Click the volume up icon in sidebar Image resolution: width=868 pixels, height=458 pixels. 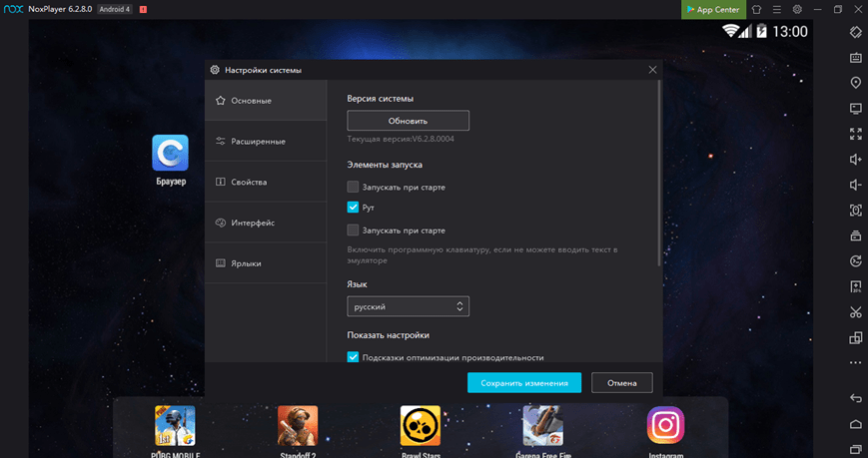(x=855, y=160)
